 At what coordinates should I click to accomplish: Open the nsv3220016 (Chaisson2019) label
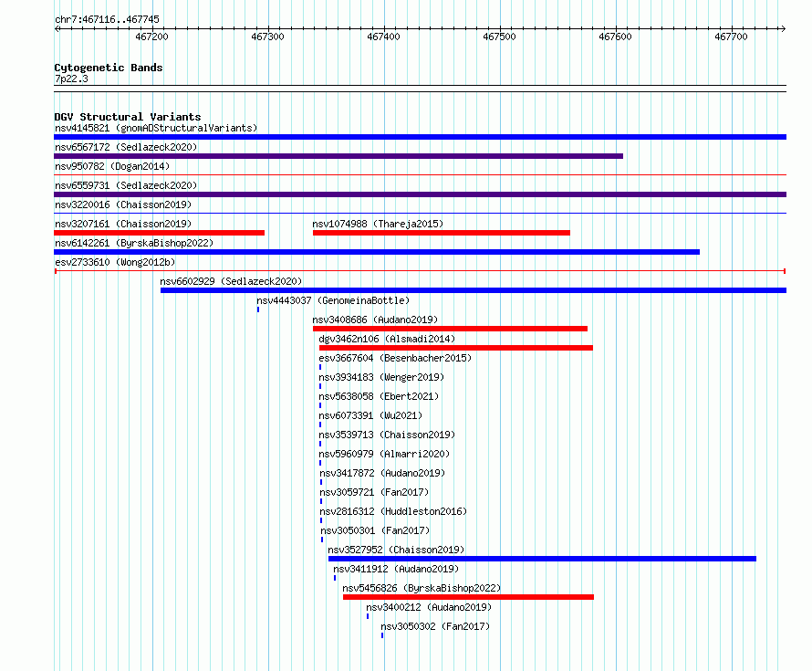(x=123, y=204)
